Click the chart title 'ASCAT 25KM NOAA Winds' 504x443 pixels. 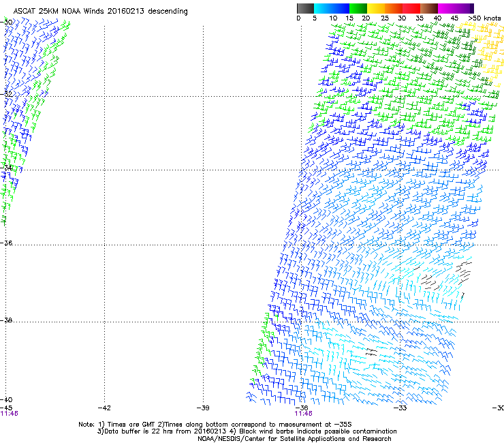click(59, 11)
